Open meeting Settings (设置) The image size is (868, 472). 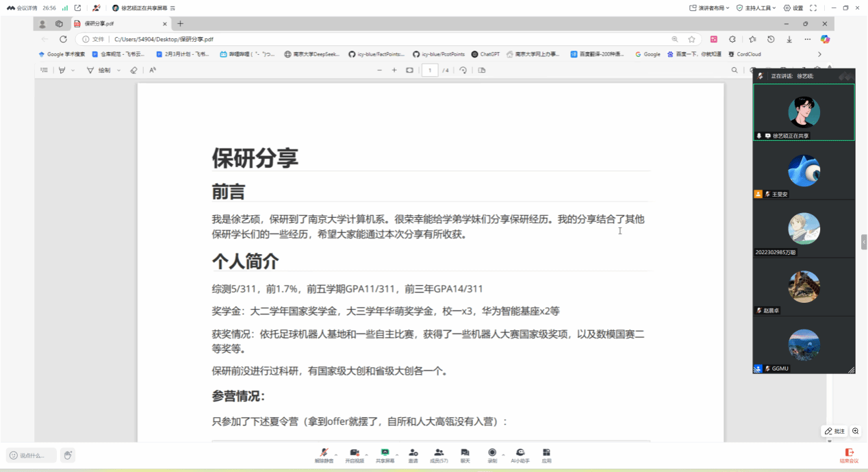793,8
